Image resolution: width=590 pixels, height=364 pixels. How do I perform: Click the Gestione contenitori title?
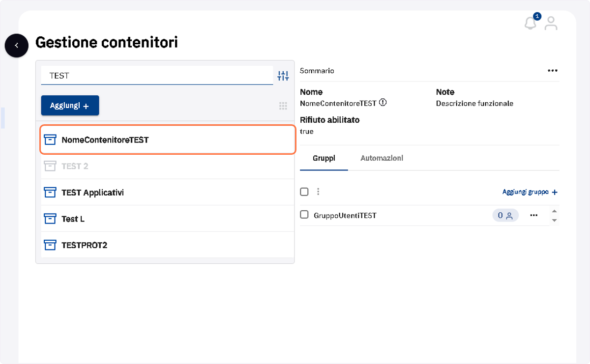[x=107, y=43]
